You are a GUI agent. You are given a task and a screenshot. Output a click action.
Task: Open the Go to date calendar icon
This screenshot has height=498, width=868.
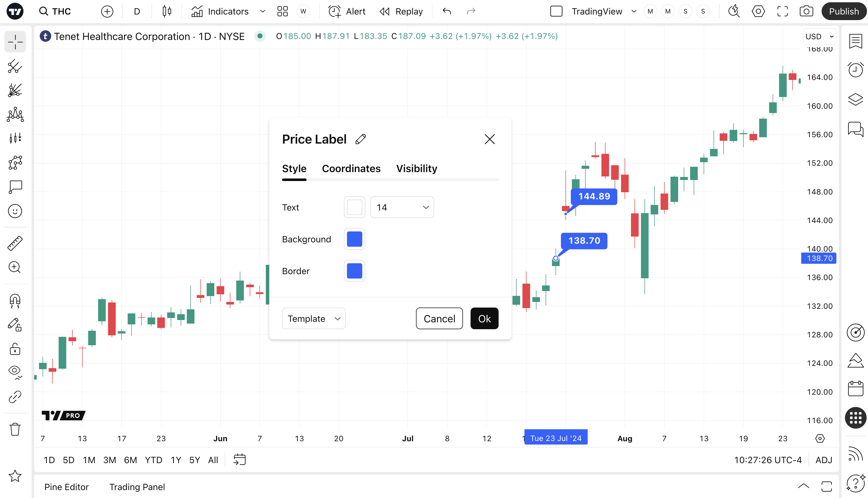(x=240, y=460)
